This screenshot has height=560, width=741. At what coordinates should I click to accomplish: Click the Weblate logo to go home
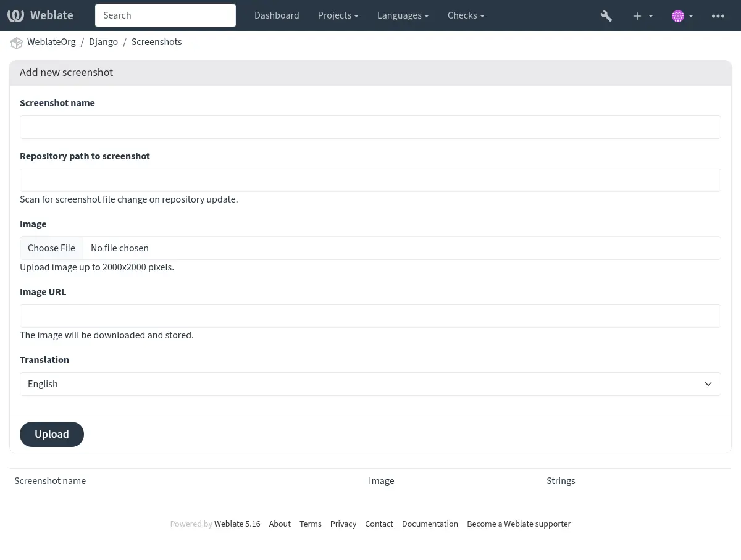[40, 15]
